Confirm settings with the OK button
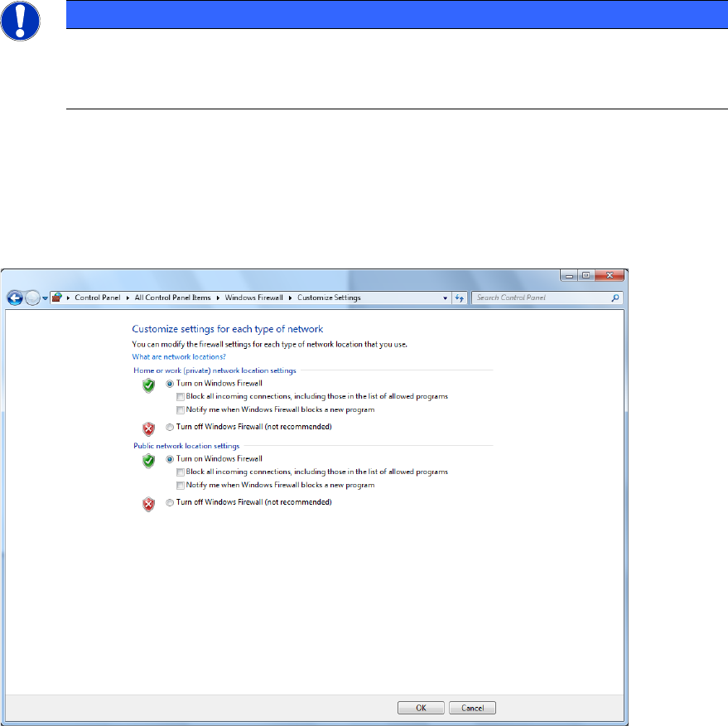728x726 pixels. 421,708
